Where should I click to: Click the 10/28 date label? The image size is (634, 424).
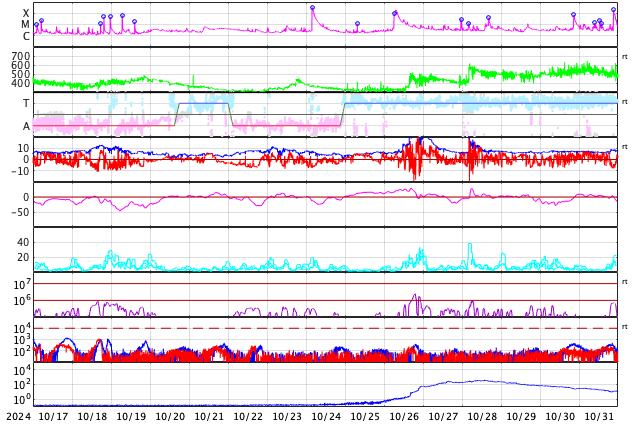click(482, 416)
